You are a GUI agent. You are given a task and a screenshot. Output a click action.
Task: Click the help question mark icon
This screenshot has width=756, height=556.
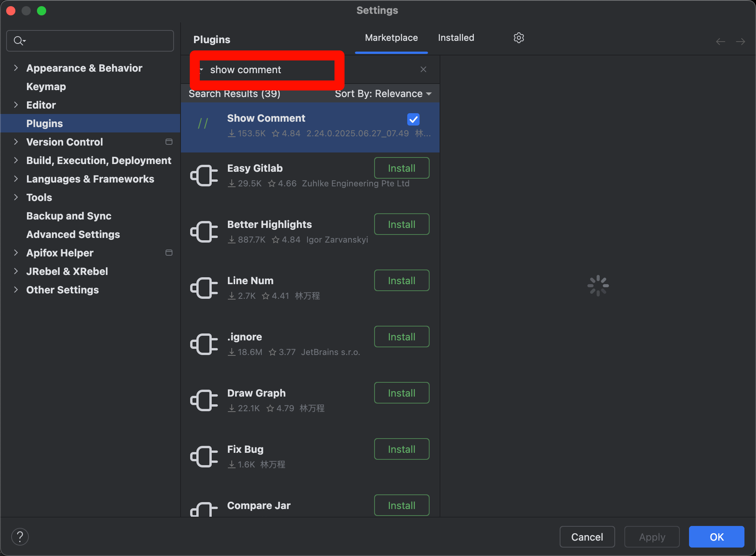(20, 537)
